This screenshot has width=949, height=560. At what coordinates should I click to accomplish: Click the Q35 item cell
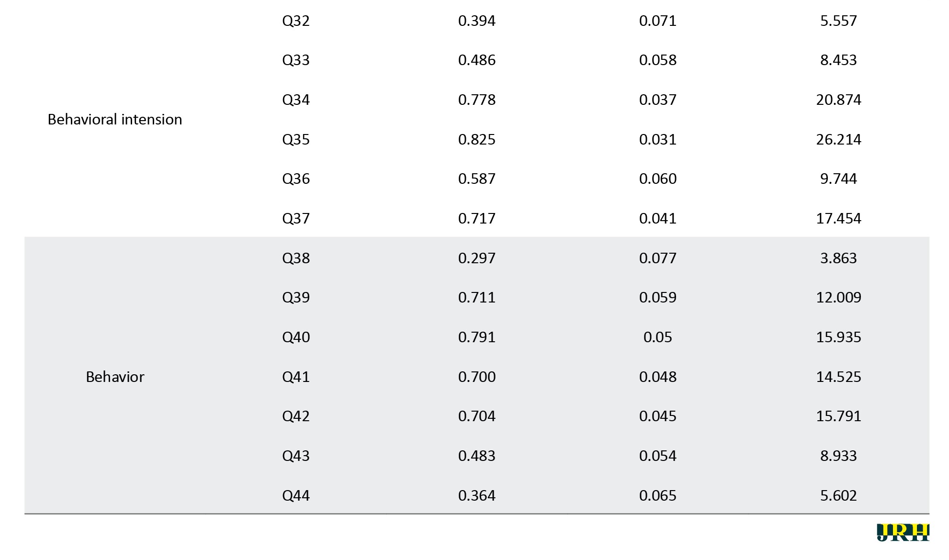(296, 139)
